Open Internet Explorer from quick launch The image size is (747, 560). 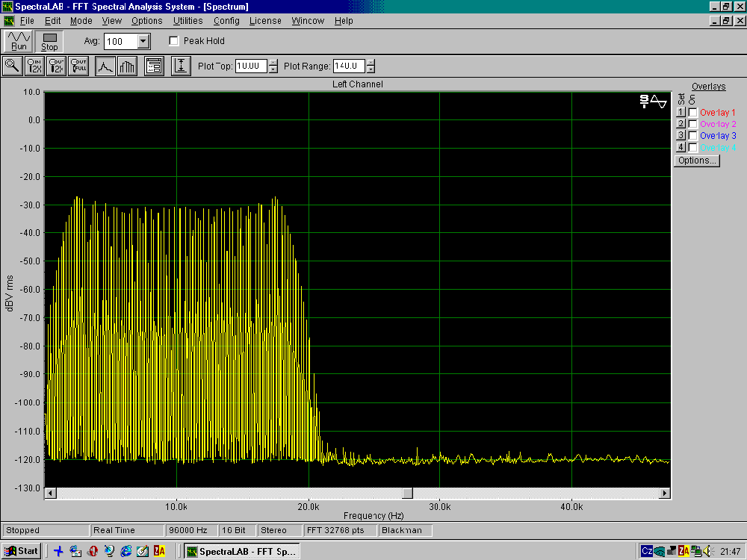pyautogui.click(x=125, y=552)
